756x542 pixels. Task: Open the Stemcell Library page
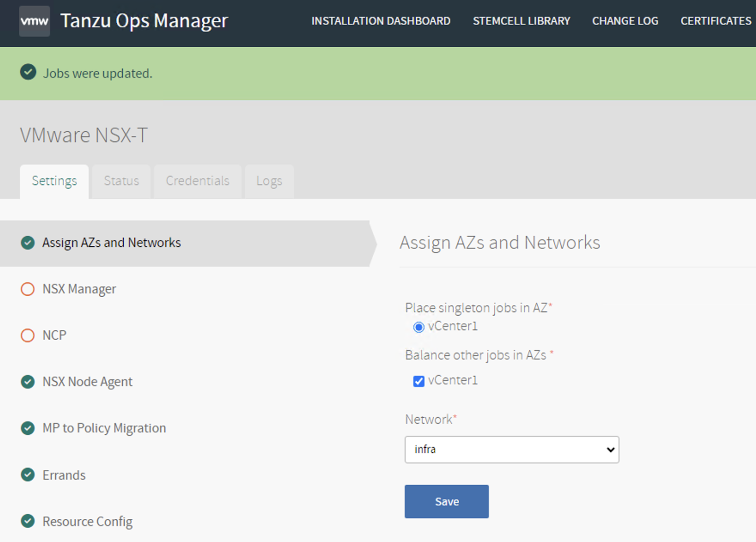[522, 21]
